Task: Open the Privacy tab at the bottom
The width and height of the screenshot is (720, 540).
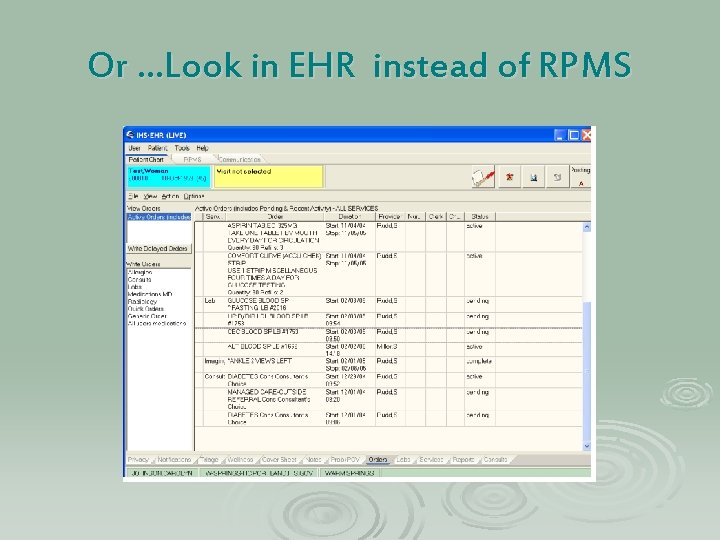Action: pos(138,459)
